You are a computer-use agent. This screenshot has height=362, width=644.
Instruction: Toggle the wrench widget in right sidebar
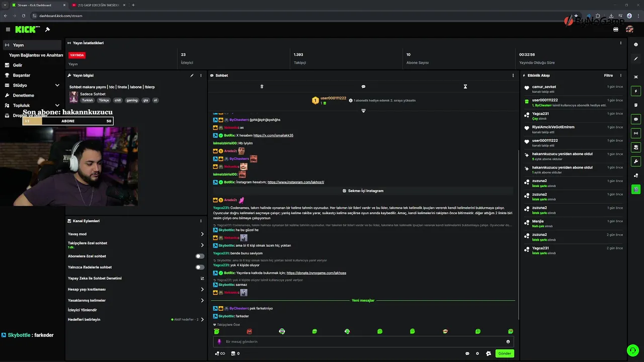coord(636,161)
